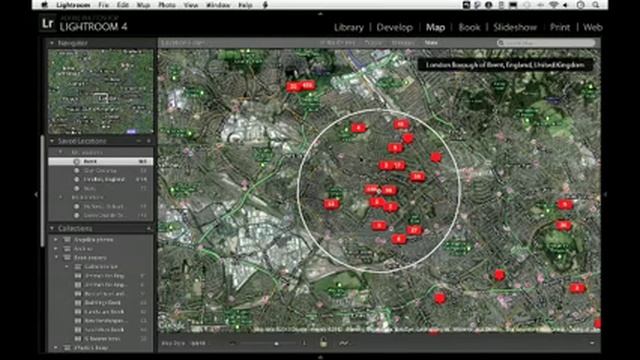Click the map zoom slider handle
The image size is (640, 360).
pyautogui.click(x=276, y=344)
